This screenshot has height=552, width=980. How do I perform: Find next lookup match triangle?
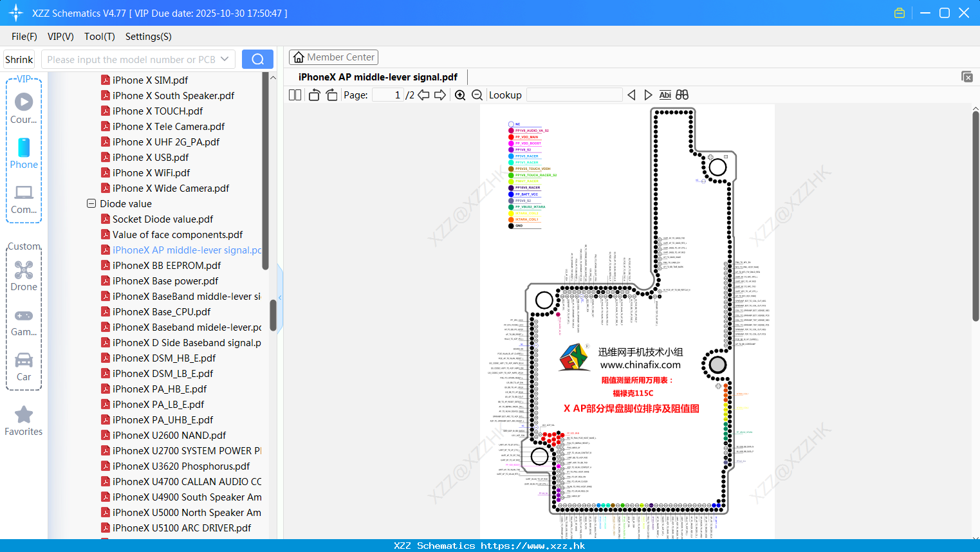click(x=648, y=95)
